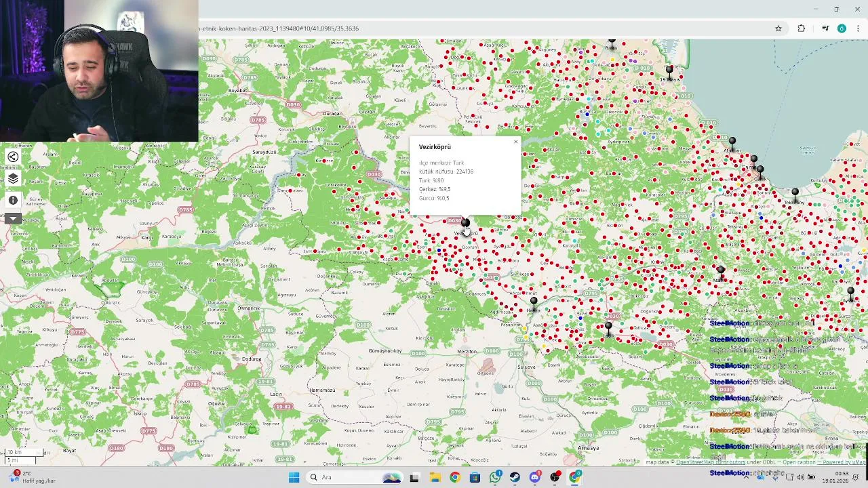Click the Tekkeköy map pin
Screen dimensions: 868x488
(795, 192)
